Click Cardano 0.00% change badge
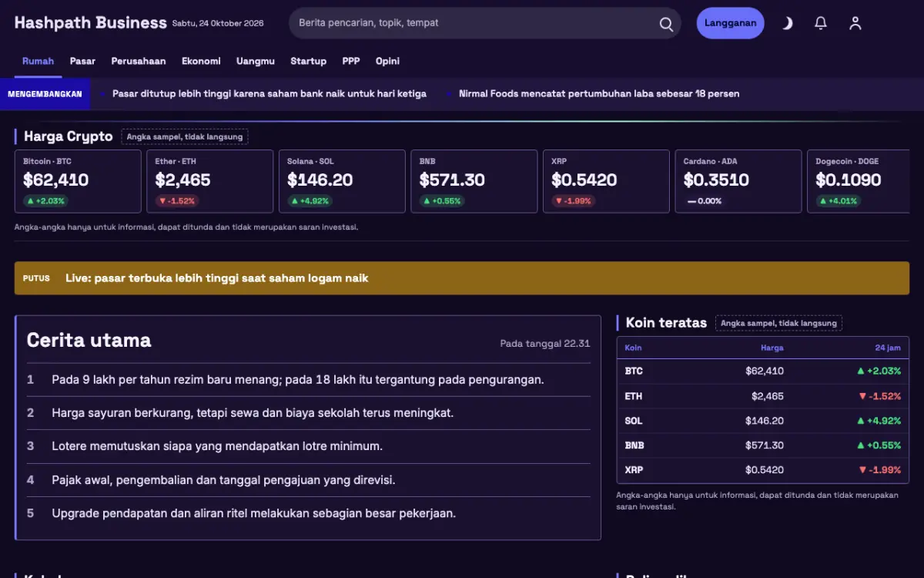The image size is (924, 578). point(705,201)
